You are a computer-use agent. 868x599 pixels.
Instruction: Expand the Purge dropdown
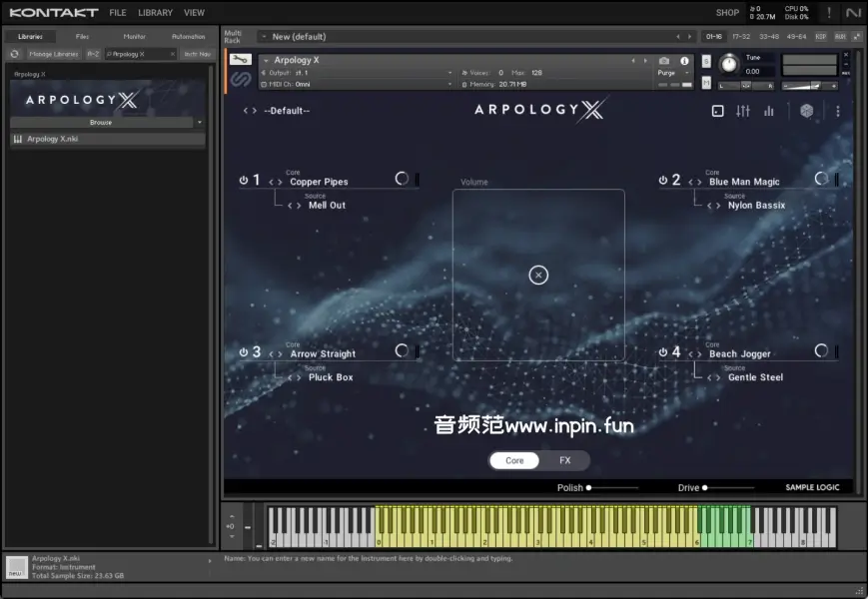tap(686, 73)
